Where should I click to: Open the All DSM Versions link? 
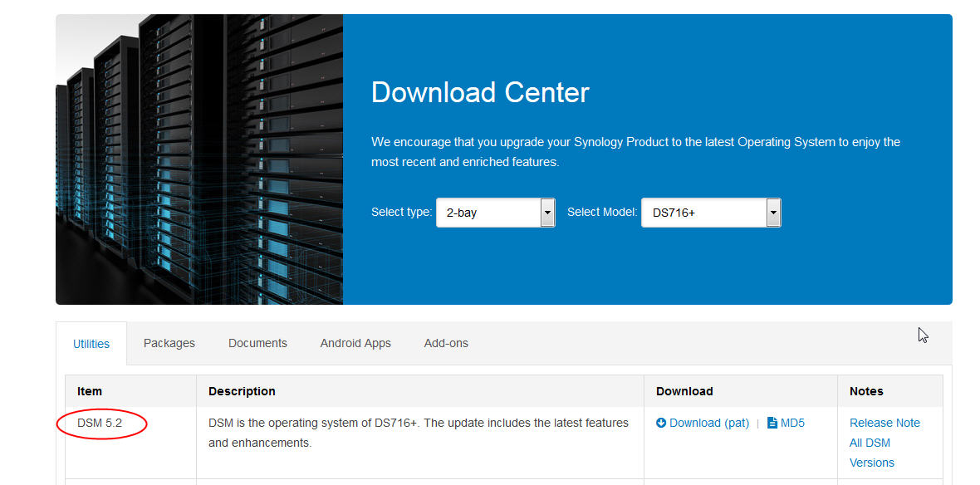[872, 453]
